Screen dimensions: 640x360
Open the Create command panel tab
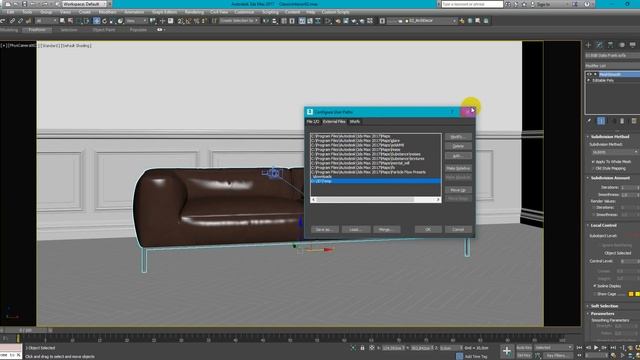tap(588, 44)
